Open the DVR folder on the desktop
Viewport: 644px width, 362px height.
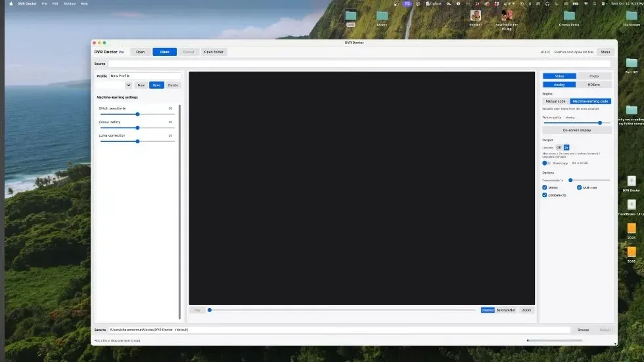click(350, 16)
